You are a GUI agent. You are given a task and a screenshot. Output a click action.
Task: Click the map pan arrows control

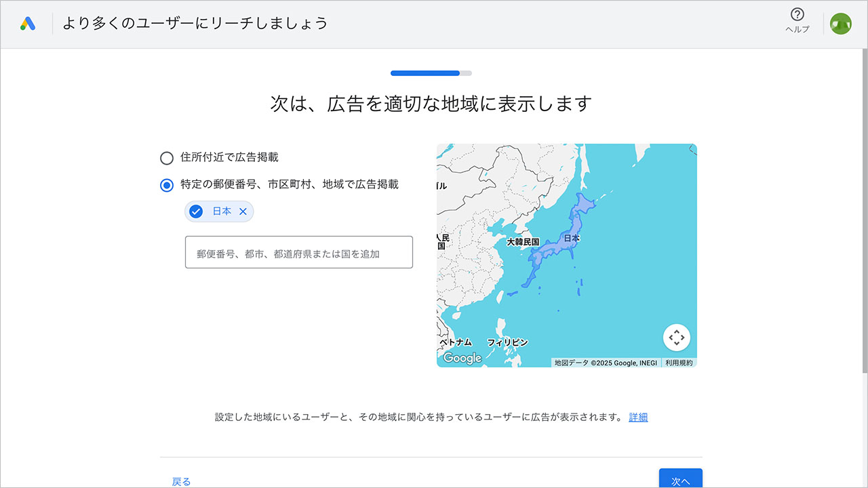[x=676, y=337]
